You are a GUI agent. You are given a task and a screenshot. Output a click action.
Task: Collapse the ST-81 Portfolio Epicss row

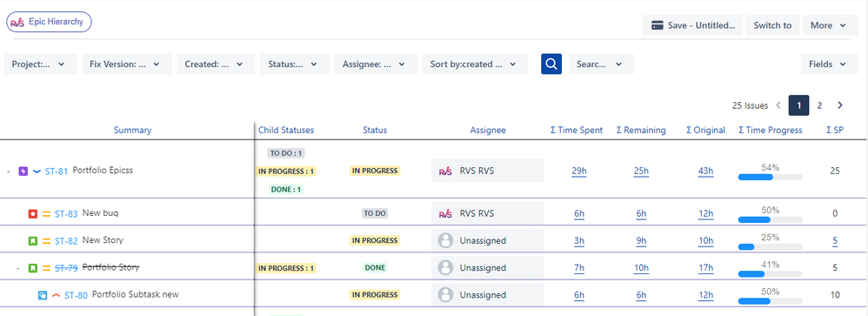click(9, 171)
